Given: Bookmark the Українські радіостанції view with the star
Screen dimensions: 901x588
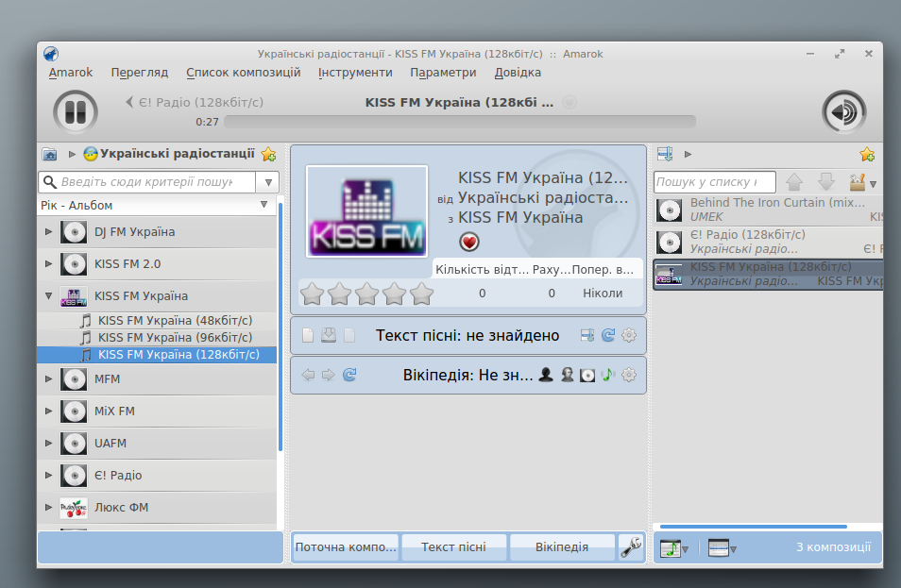Looking at the screenshot, I should point(268,154).
